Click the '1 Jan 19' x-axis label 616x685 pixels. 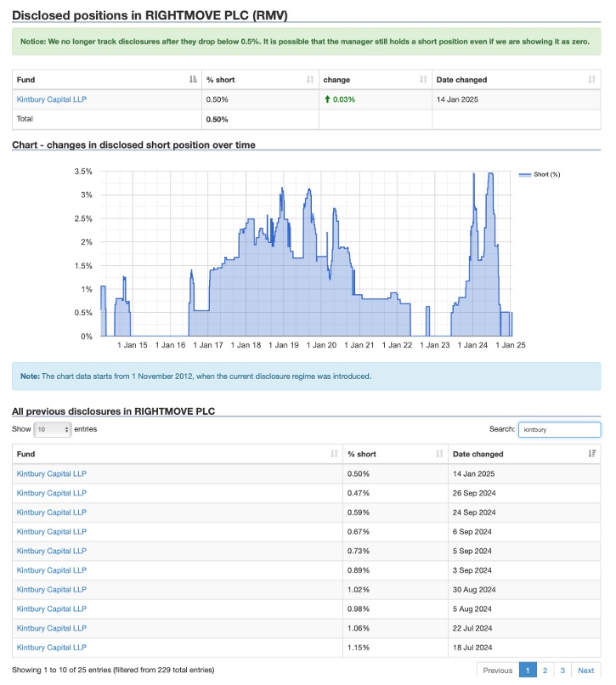click(x=284, y=345)
